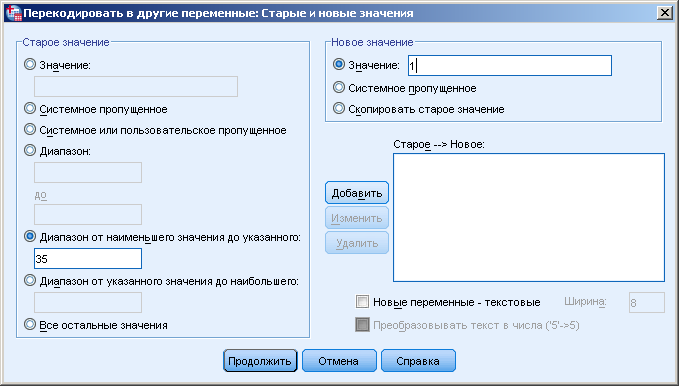The image size is (679, 386).
Task: Select 'Скопировать старое значение' radio button
Action: point(339,109)
